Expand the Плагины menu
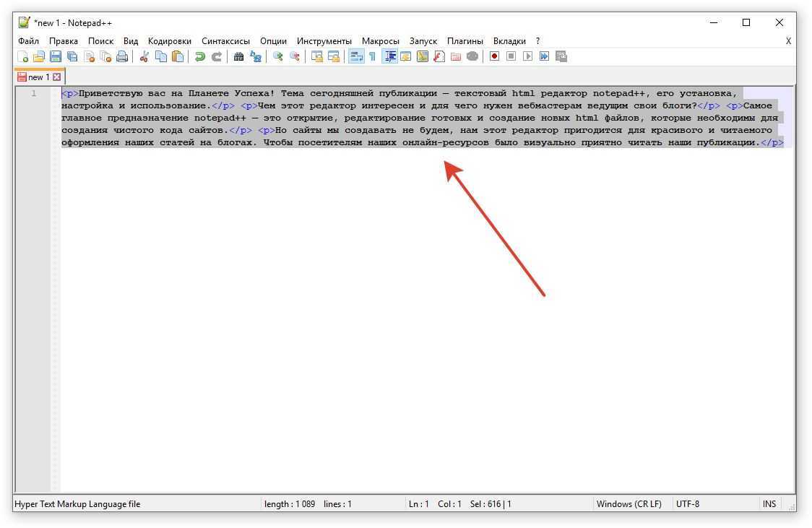 465,41
